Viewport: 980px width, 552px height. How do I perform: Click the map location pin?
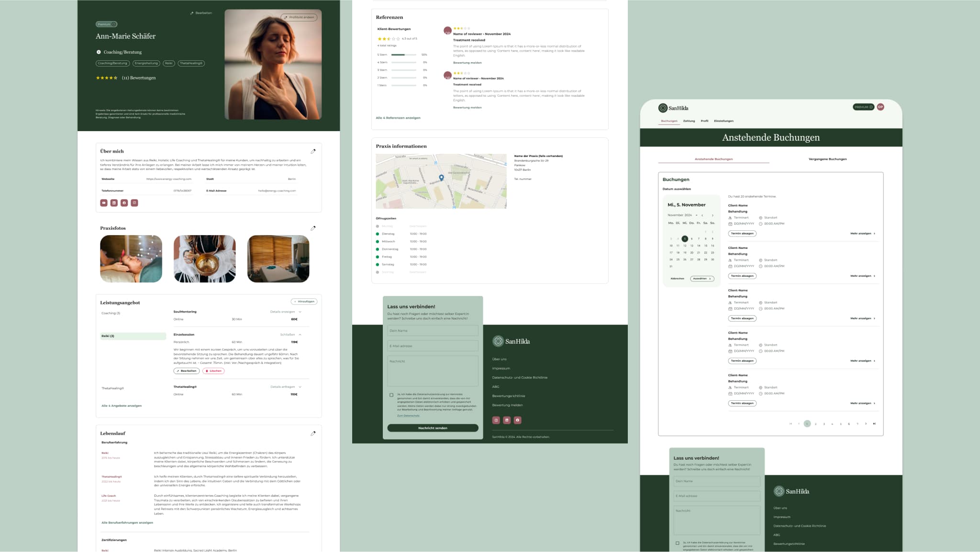pyautogui.click(x=441, y=178)
